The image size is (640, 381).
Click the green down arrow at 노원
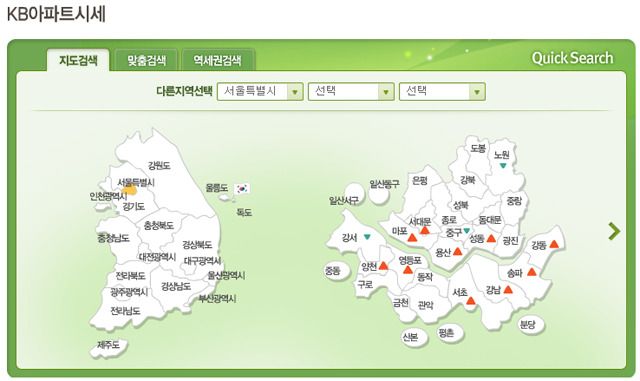click(x=503, y=165)
